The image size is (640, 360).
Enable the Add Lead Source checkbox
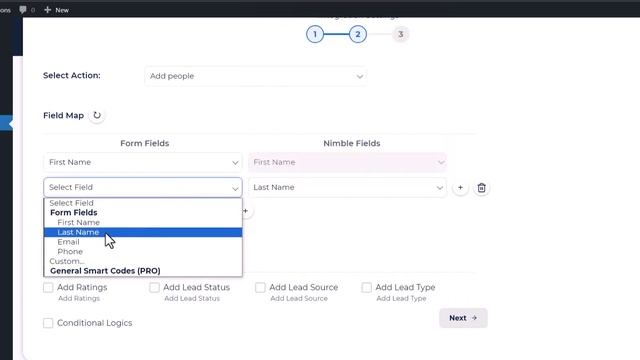tap(260, 288)
